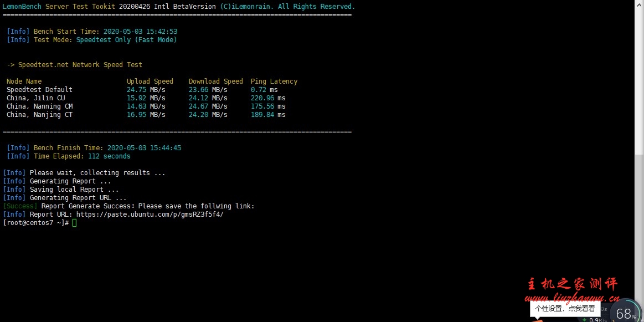Click the Upload Speed column header
The height and width of the screenshot is (322, 644).
tap(150, 81)
